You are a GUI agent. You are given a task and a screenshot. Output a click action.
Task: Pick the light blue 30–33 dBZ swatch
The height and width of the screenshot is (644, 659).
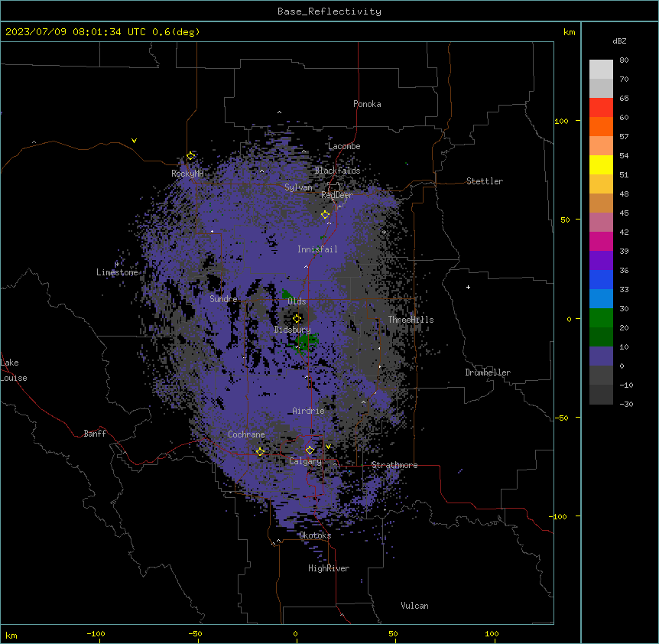(x=601, y=299)
